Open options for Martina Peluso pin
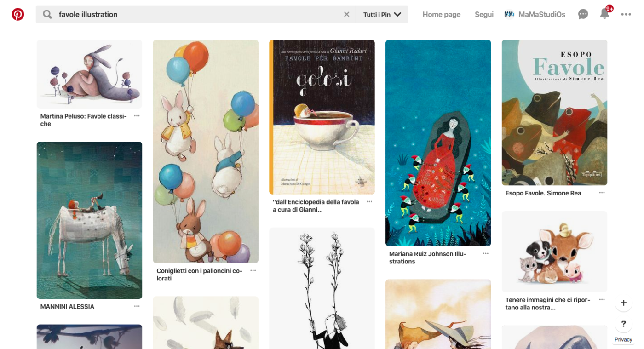Screen dimensions: 644x349 [137, 116]
